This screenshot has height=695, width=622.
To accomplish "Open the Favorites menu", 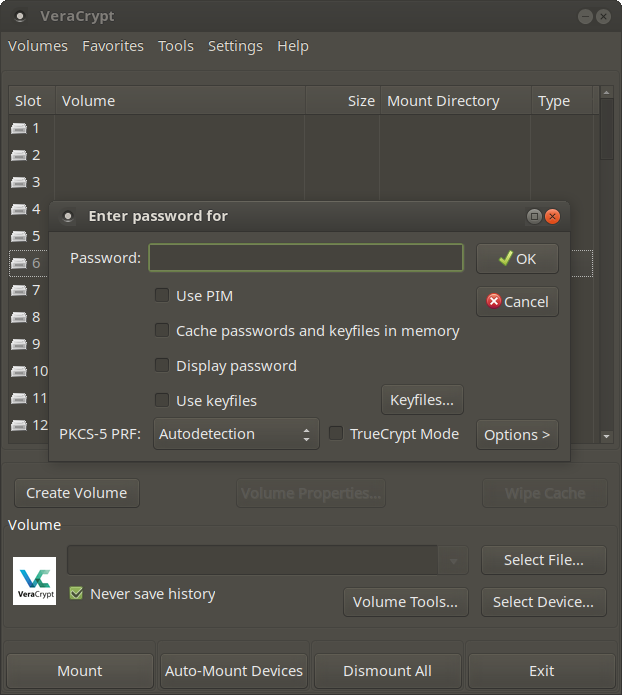I will point(113,46).
